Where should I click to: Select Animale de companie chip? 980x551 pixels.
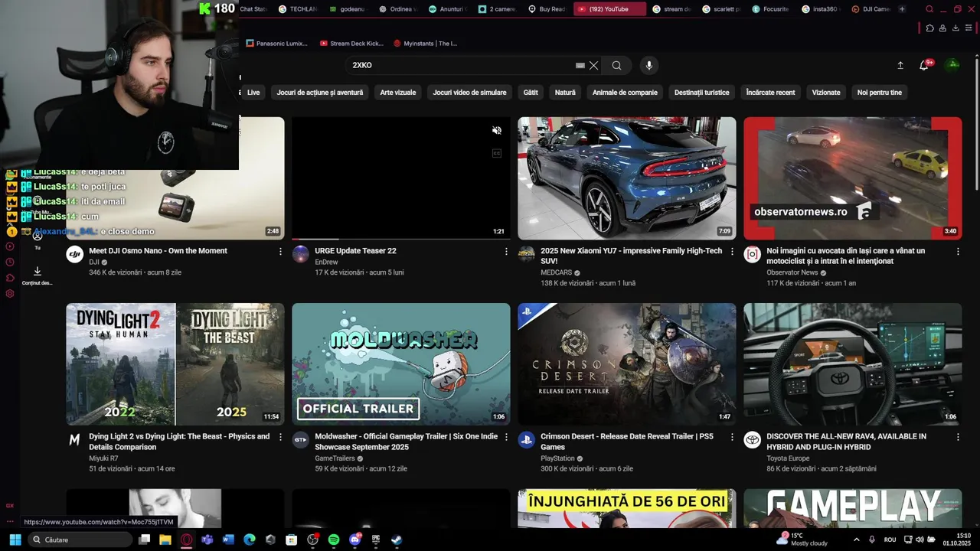[x=625, y=93]
